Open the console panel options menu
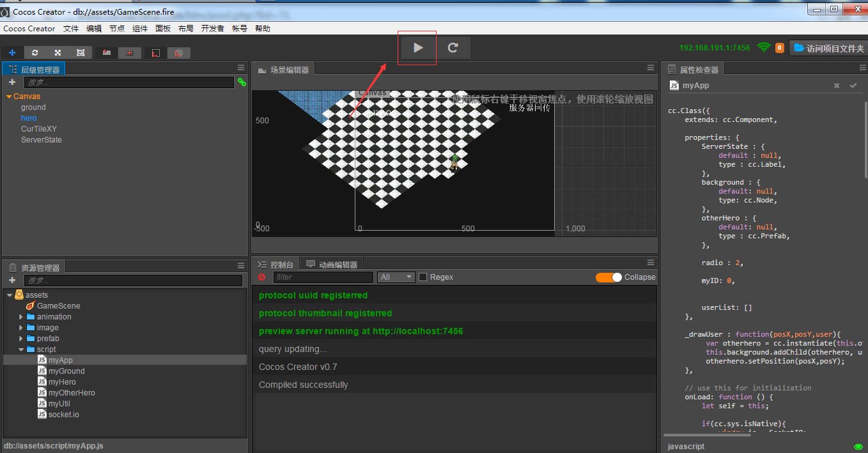Screen dimensions: 868x453 click(x=651, y=263)
